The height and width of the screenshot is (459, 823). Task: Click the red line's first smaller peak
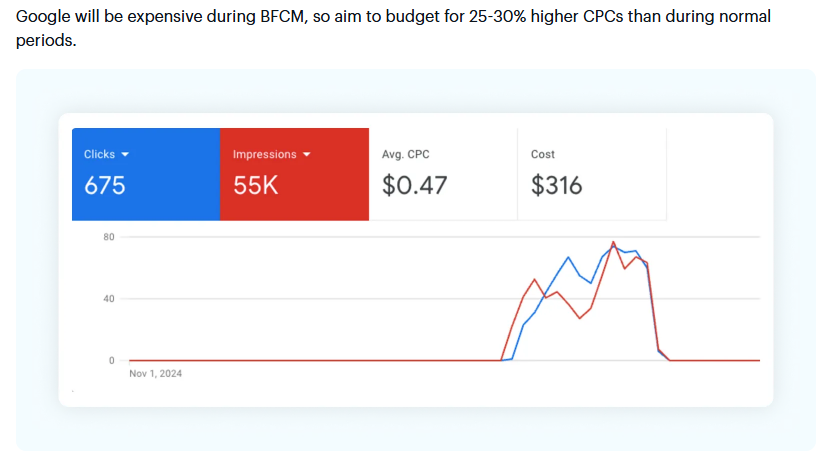535,279
